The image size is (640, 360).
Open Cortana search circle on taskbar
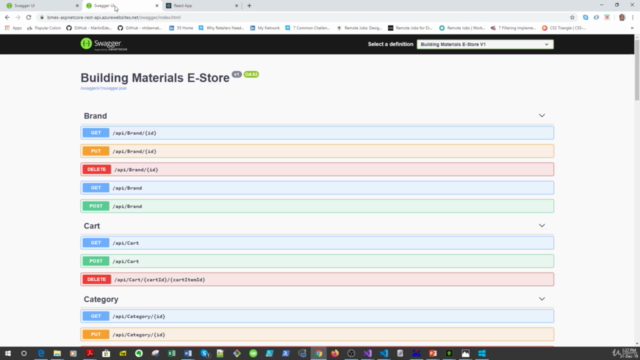[x=24, y=353]
